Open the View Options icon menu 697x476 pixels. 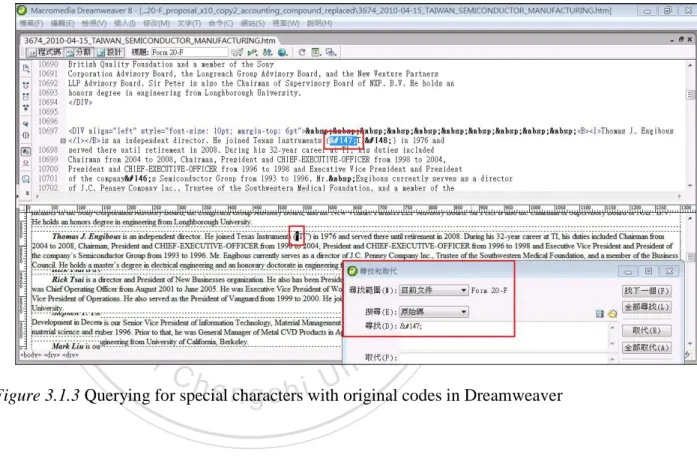(316, 52)
